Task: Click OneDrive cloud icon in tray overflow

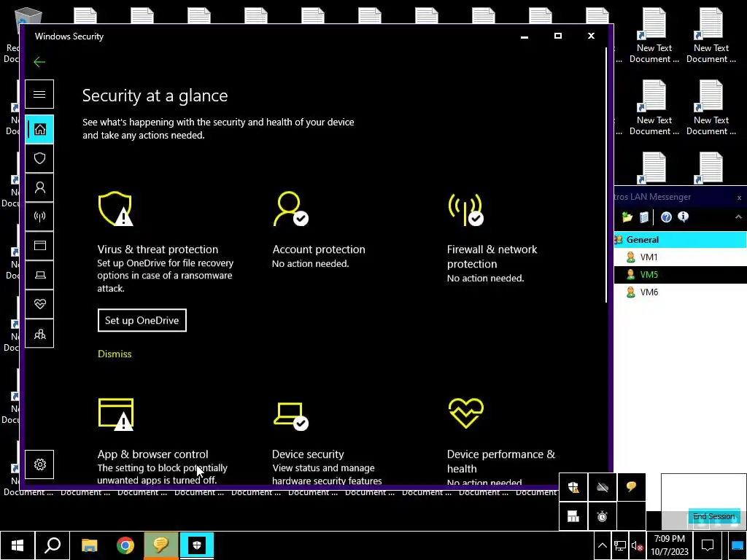Action: [x=602, y=487]
